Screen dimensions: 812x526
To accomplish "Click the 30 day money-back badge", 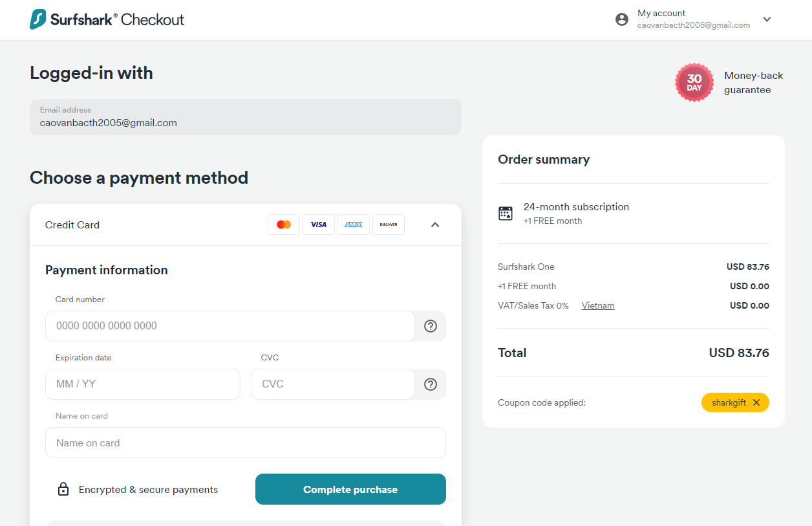I will click(694, 82).
